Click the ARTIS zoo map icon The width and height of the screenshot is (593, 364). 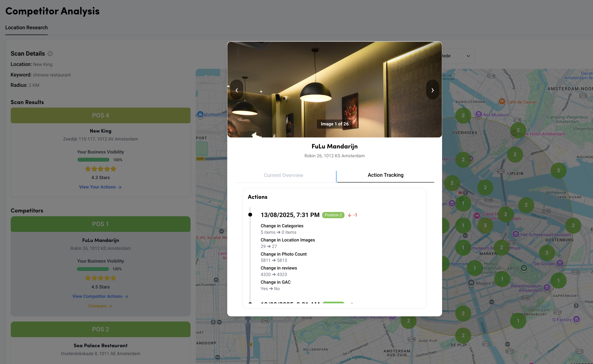pyautogui.click(x=524, y=268)
